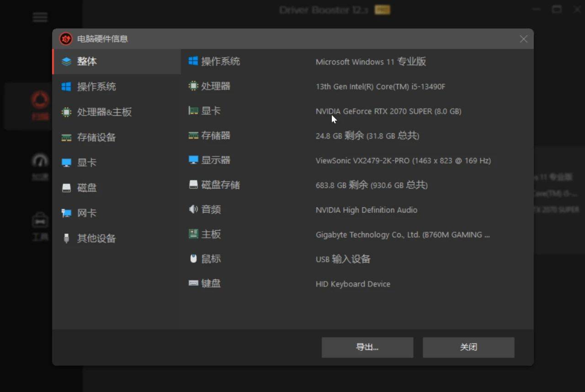Click the Microsoft Windows 11 专业版 value
This screenshot has width=585, height=392.
[371, 62]
